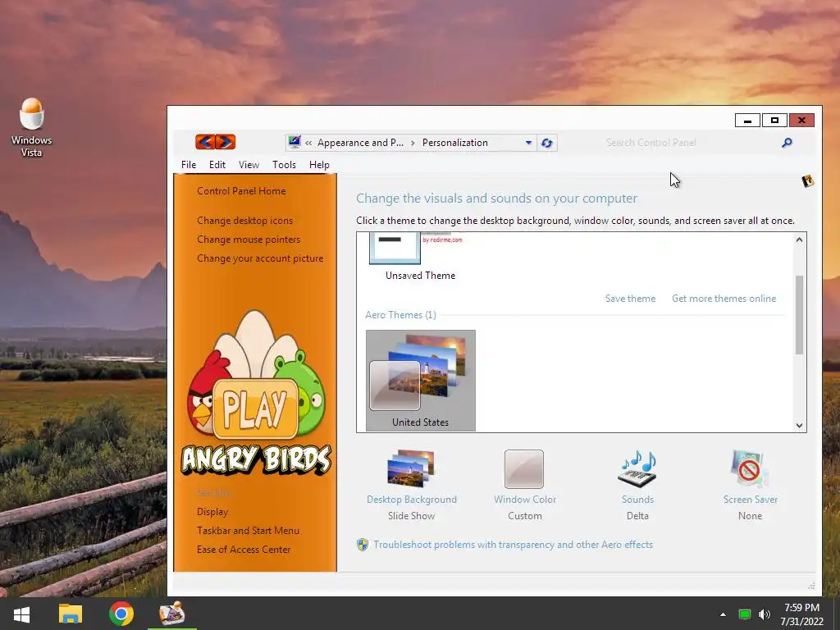
Task: Refresh the Personalization page
Action: [x=547, y=143]
